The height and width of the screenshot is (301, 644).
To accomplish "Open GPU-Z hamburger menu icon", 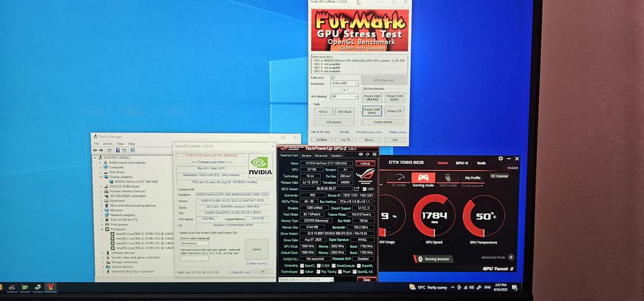I will 374,155.
